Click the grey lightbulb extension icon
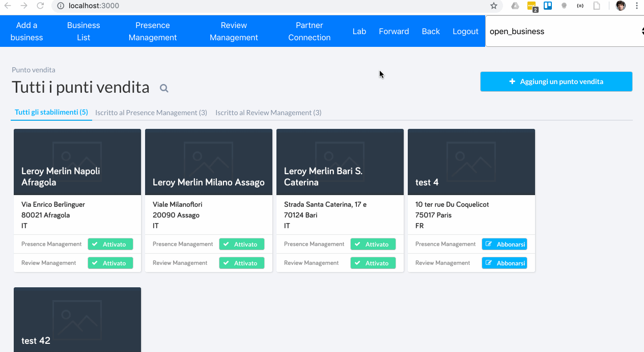The image size is (644, 352). (x=564, y=6)
